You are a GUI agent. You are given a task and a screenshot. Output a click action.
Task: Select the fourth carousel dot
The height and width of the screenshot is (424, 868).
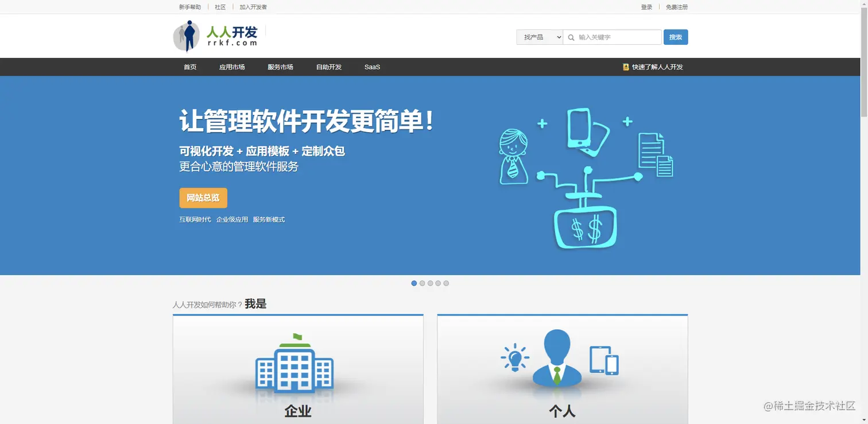pos(438,283)
